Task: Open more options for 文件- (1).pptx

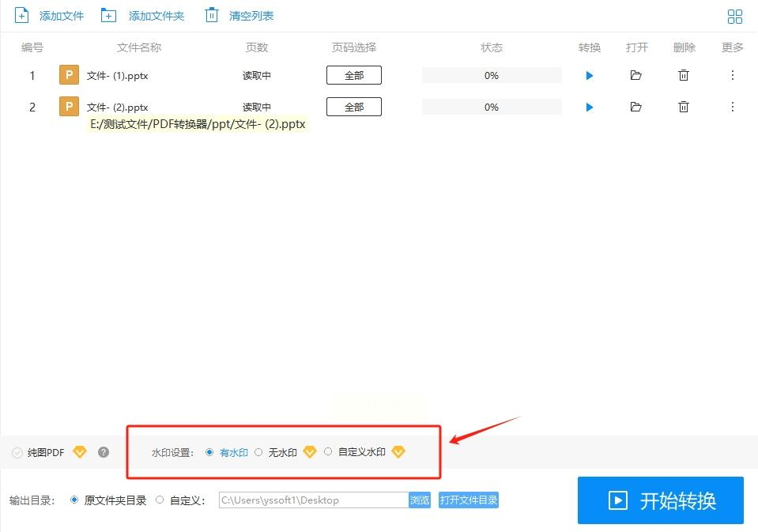Action: point(733,75)
